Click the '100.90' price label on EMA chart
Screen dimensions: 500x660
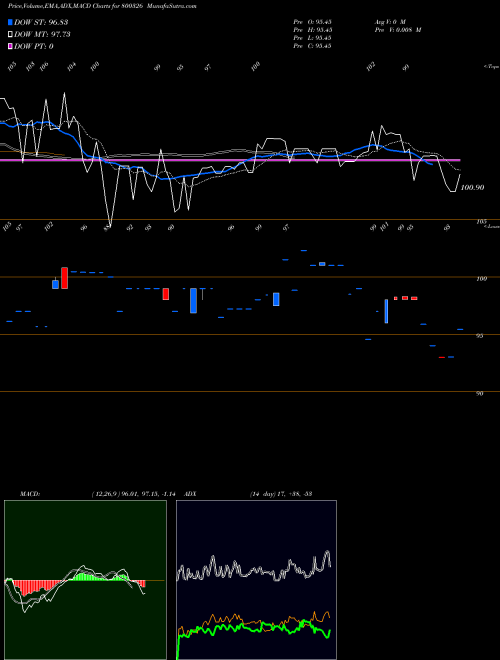pyautogui.click(x=472, y=188)
